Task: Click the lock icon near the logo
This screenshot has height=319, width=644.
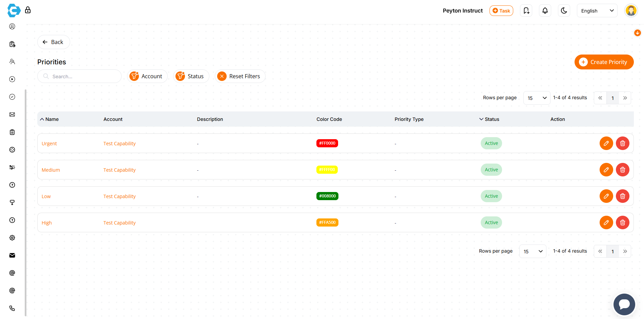Action: coord(28,10)
